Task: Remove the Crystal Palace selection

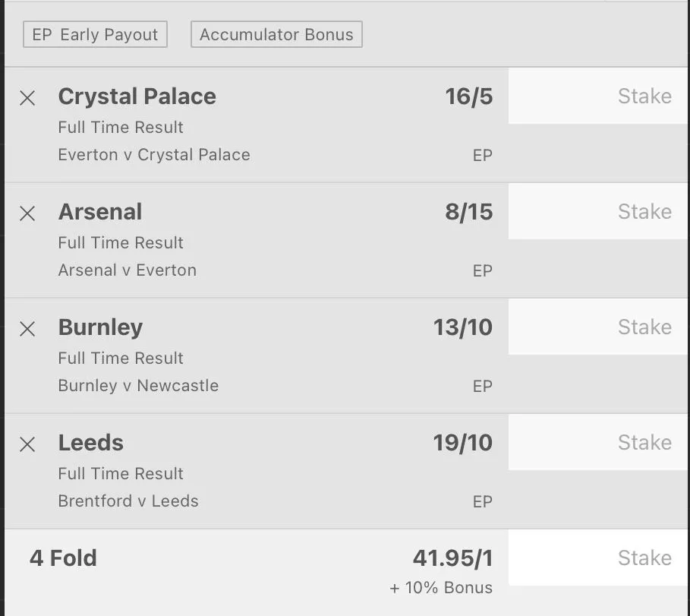Action: click(27, 97)
